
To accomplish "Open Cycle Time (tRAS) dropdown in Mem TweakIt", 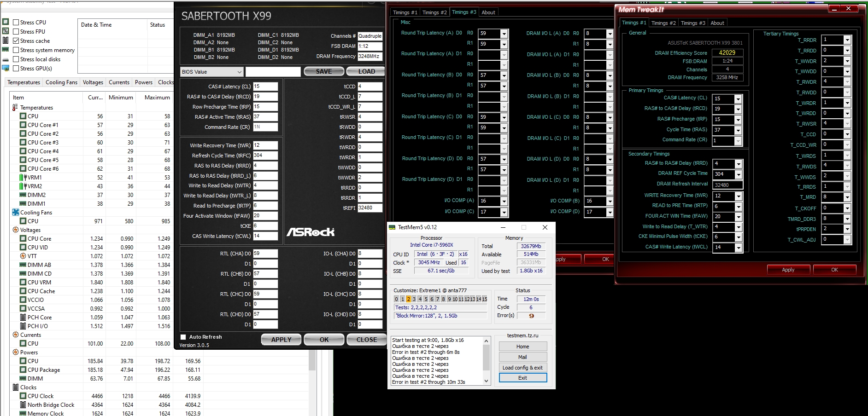I will (x=738, y=130).
